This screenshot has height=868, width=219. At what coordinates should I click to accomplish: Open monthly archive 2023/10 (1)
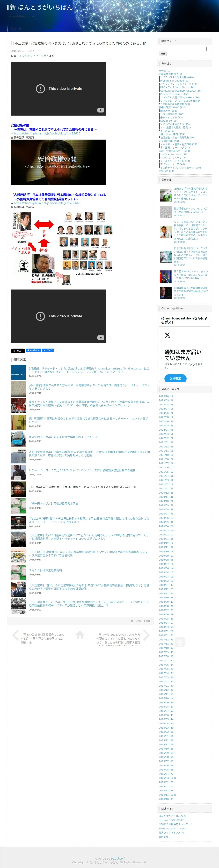tap(166, 396)
